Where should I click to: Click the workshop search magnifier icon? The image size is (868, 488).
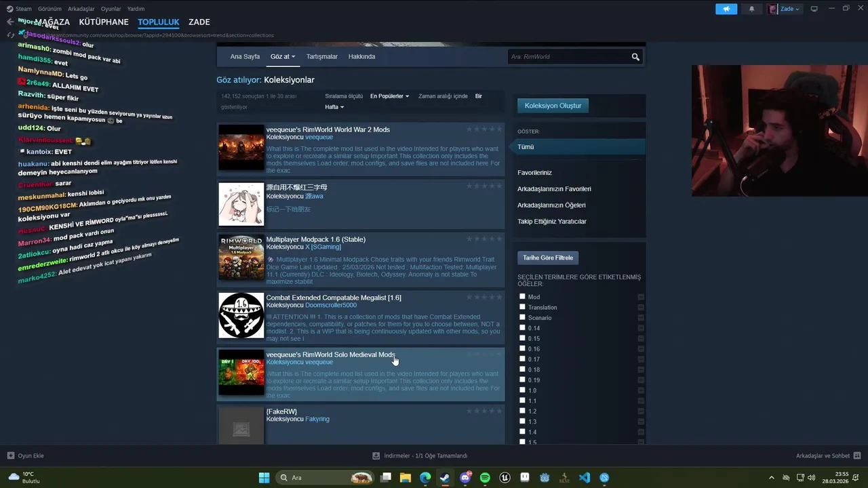click(x=635, y=57)
